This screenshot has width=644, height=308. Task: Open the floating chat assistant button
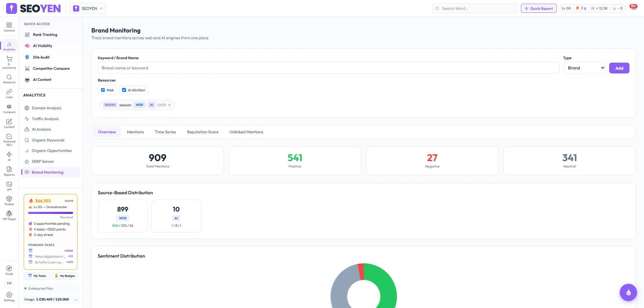pyautogui.click(x=628, y=292)
